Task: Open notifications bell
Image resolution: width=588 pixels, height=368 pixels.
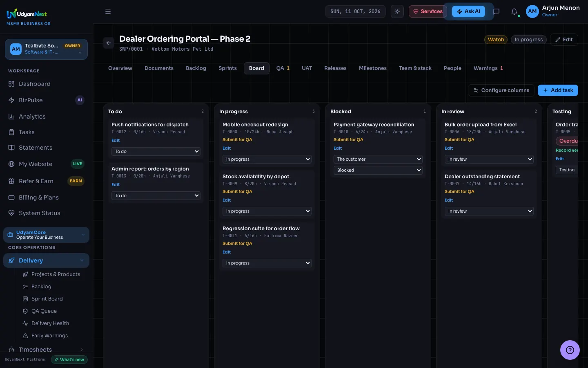Action: pyautogui.click(x=514, y=11)
